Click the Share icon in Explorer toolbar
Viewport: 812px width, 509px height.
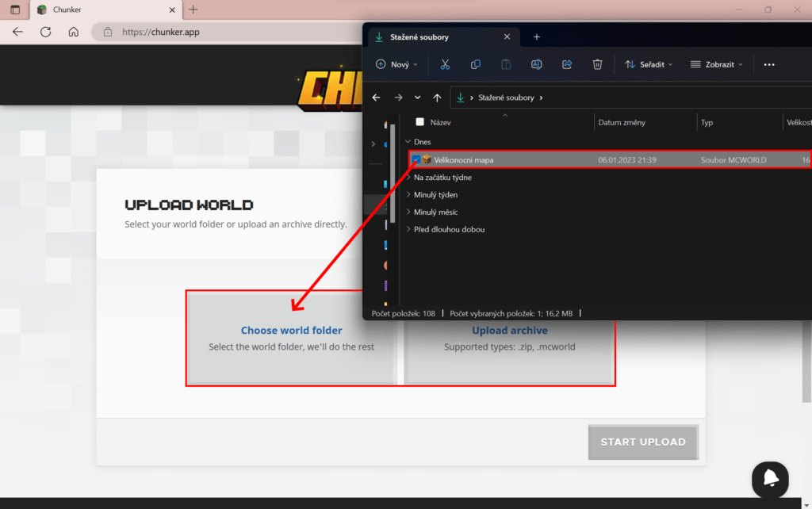click(x=567, y=64)
